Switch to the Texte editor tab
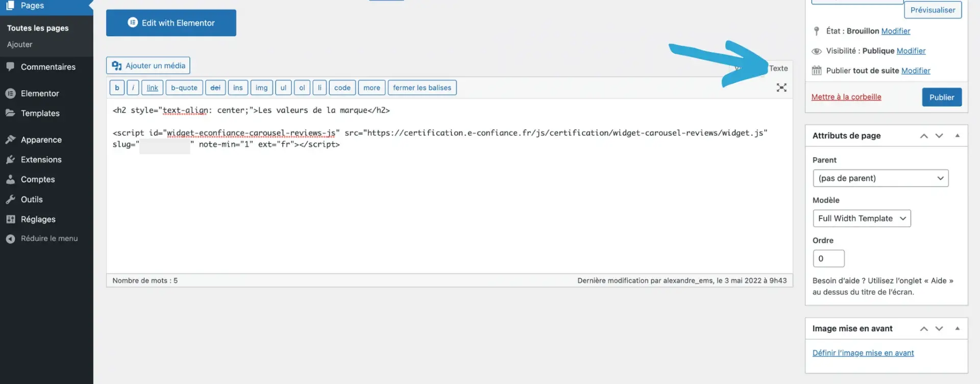Viewport: 980px width, 384px height. tap(778, 68)
